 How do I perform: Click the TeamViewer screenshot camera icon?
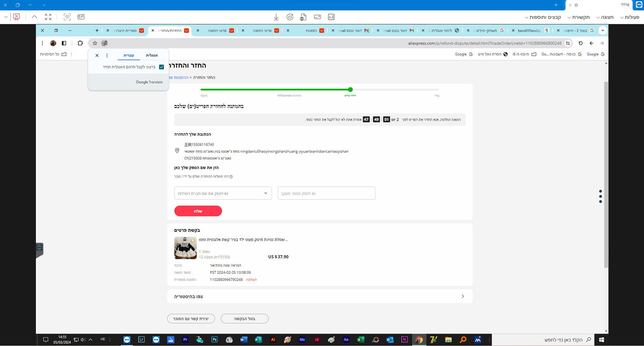(67, 17)
